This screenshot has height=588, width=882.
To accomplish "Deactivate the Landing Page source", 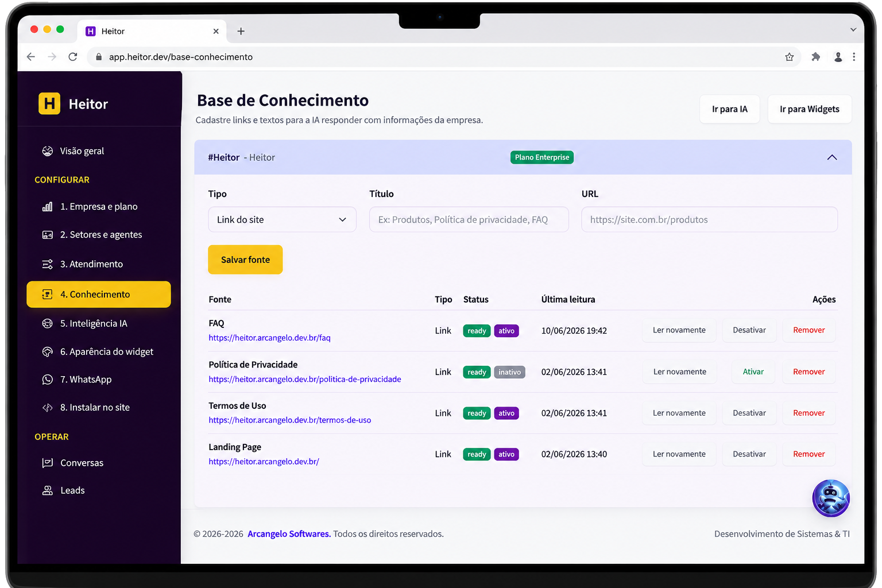I will [x=749, y=454].
